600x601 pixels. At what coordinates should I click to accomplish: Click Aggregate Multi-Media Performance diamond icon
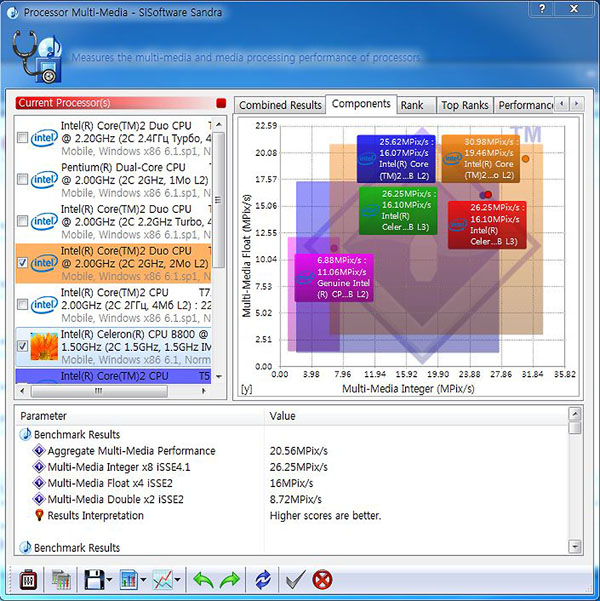point(39,450)
